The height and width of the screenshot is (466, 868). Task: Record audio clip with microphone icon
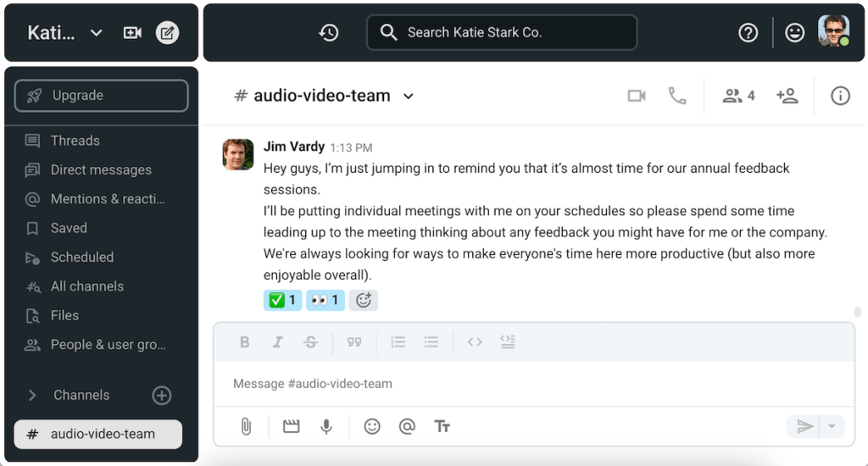[x=326, y=426]
